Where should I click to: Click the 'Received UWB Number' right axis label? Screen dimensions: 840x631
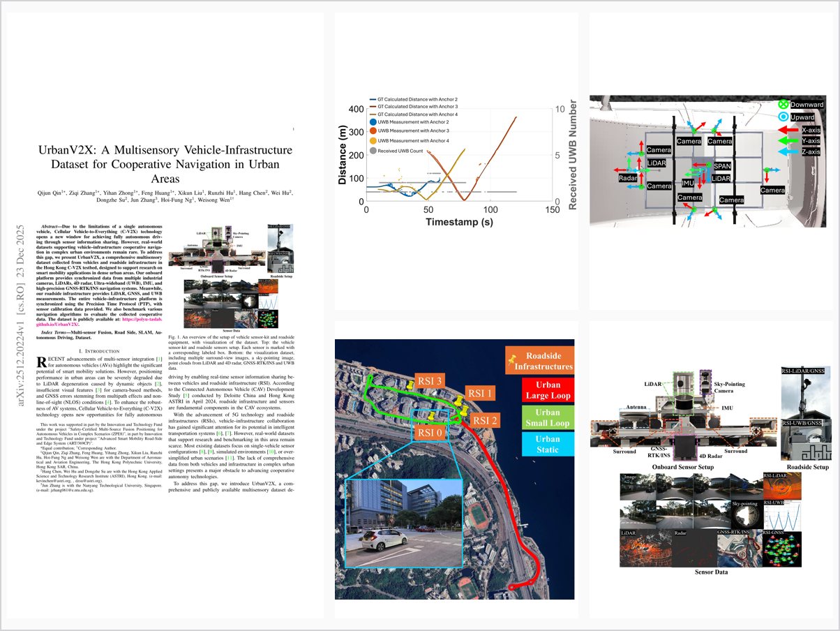[573, 154]
